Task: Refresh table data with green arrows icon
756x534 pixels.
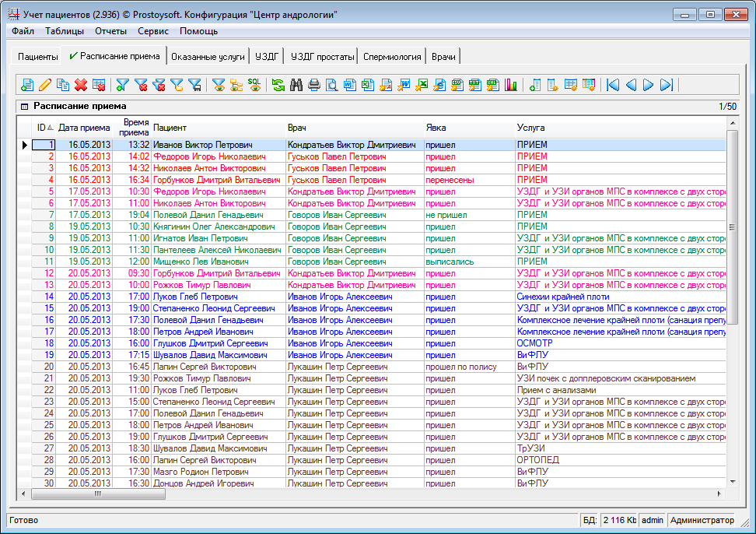Action: (x=278, y=85)
